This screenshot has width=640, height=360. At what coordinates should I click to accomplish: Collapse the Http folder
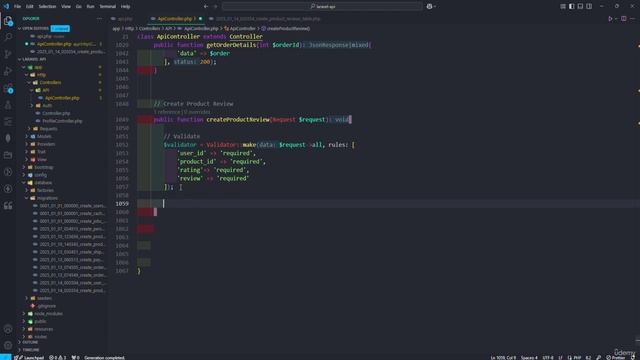(x=27, y=75)
